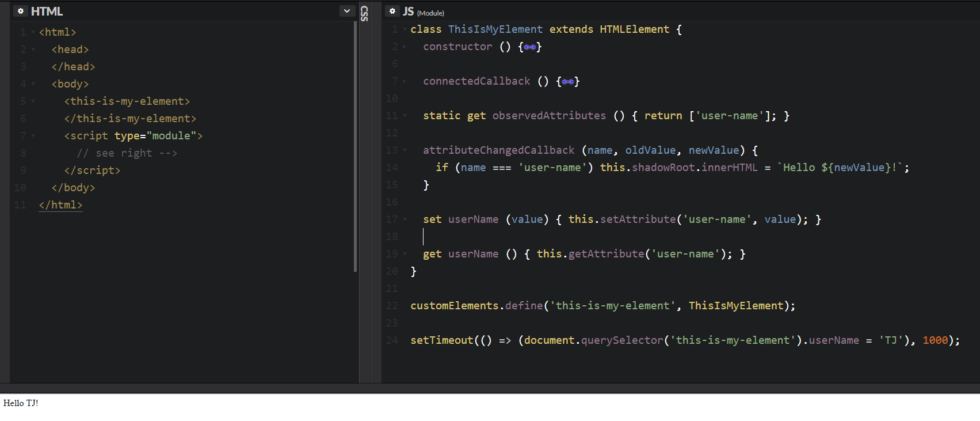Click the 'HTMLElement' superclass name

click(x=635, y=29)
